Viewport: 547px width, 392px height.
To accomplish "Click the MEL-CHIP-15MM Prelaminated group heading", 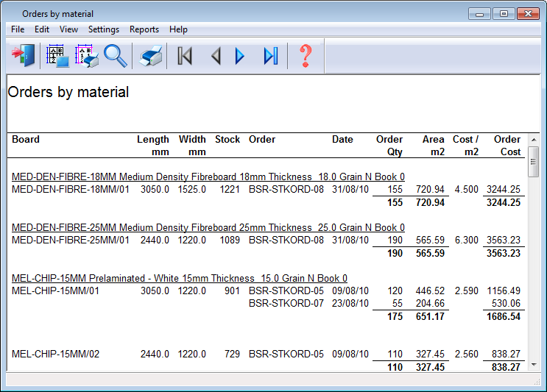I will [180, 278].
